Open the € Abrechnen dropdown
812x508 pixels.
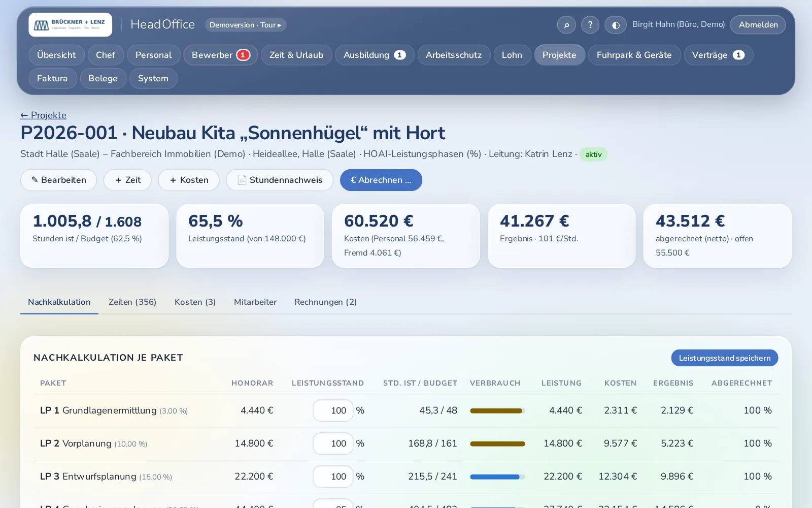click(381, 180)
